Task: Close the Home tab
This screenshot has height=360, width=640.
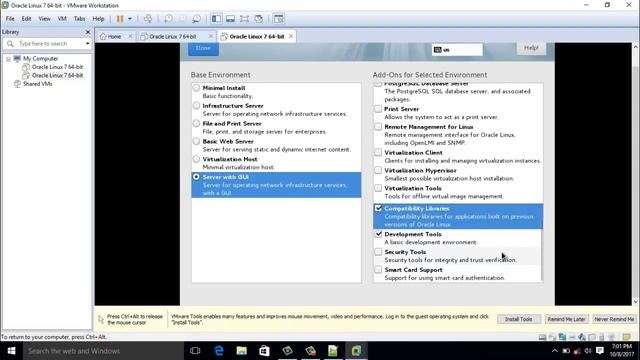Action: 130,36
